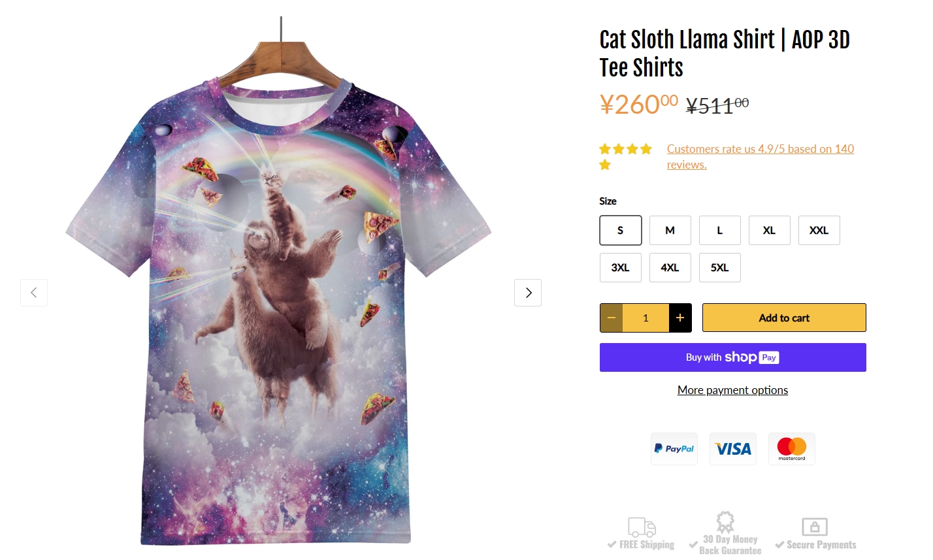Click the VISA payment icon
This screenshot has width=933, height=560.
coord(733,449)
